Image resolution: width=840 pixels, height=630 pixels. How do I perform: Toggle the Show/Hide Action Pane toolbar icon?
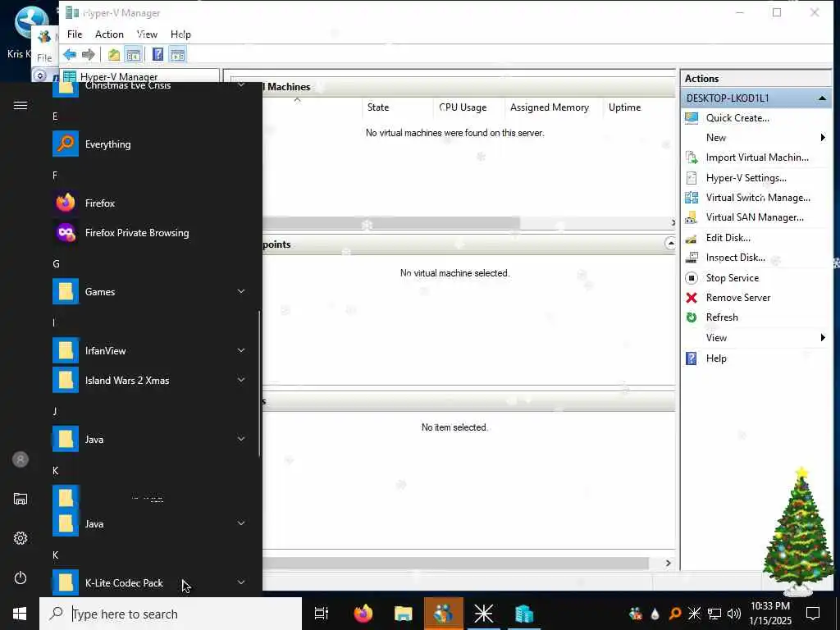(177, 54)
